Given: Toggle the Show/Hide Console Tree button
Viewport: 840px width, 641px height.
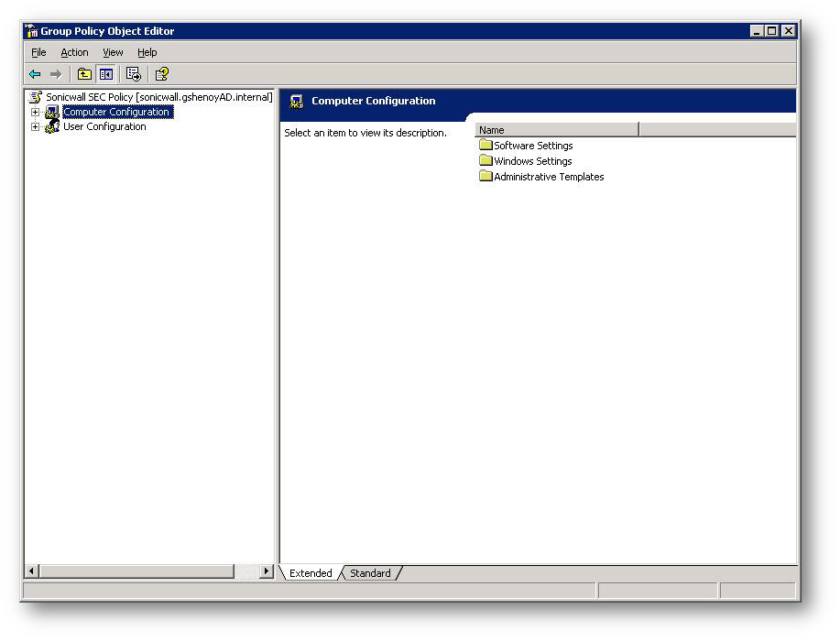Looking at the screenshot, I should (x=106, y=74).
